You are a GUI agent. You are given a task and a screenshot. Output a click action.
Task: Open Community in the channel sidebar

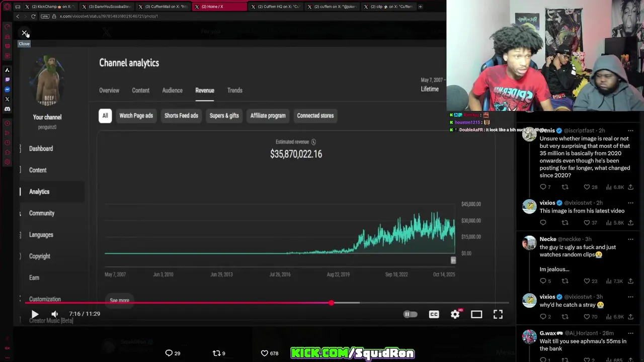(42, 213)
